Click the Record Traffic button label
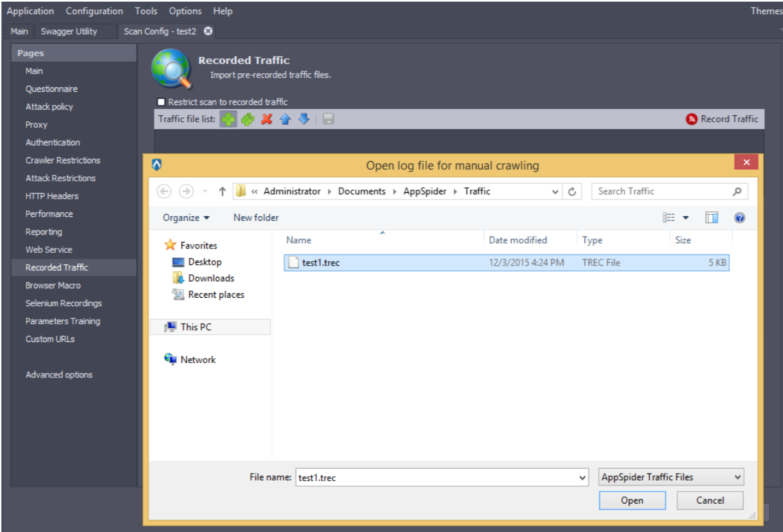Viewport: 783px width, 532px height. pyautogui.click(x=729, y=119)
